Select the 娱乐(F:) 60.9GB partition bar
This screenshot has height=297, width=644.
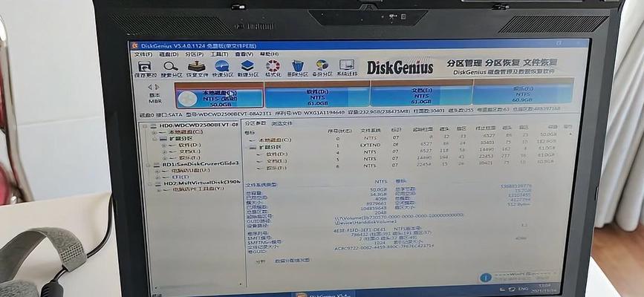click(x=523, y=91)
